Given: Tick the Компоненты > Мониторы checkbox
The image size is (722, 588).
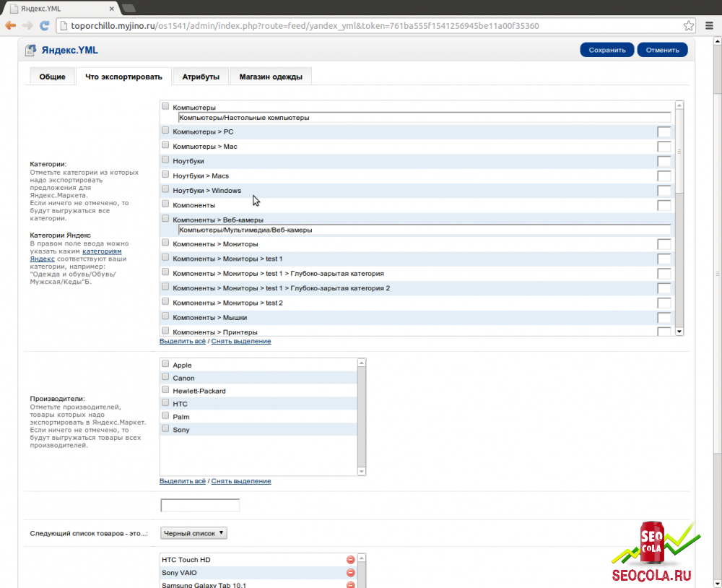Looking at the screenshot, I should click(x=165, y=243).
